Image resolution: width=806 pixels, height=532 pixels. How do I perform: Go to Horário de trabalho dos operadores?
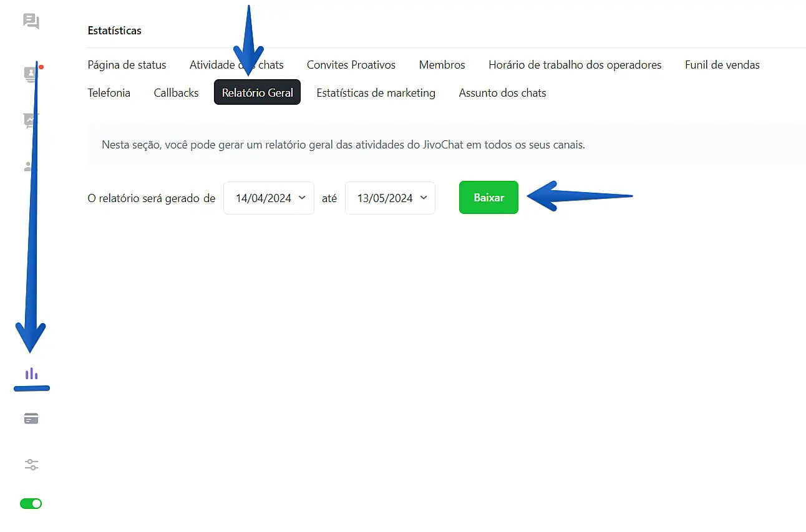tap(575, 65)
